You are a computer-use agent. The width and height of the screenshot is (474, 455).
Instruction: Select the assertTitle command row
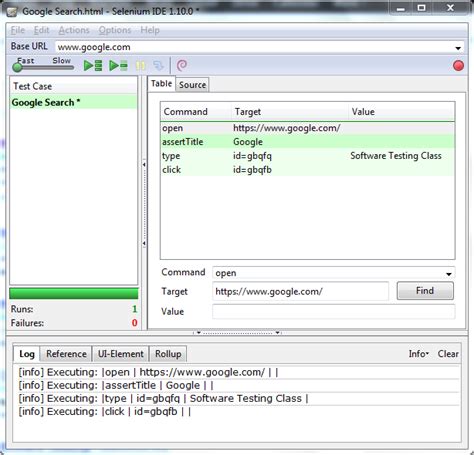(307, 142)
